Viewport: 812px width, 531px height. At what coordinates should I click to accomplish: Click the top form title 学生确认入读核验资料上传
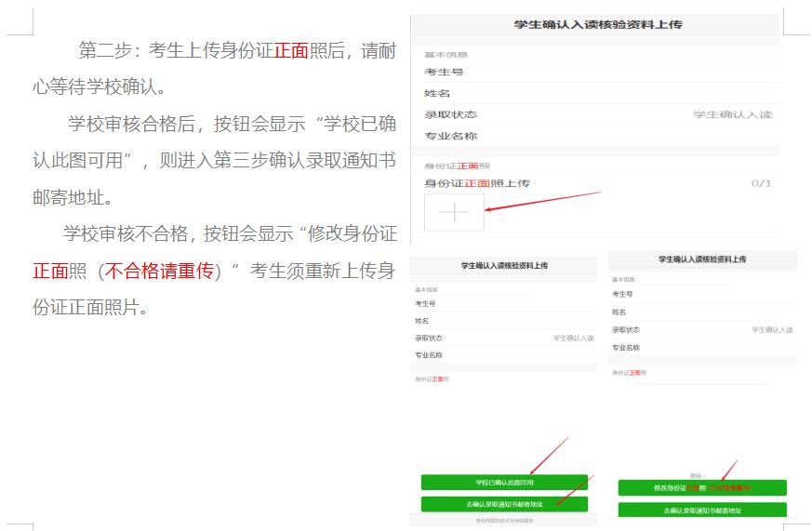point(597,24)
